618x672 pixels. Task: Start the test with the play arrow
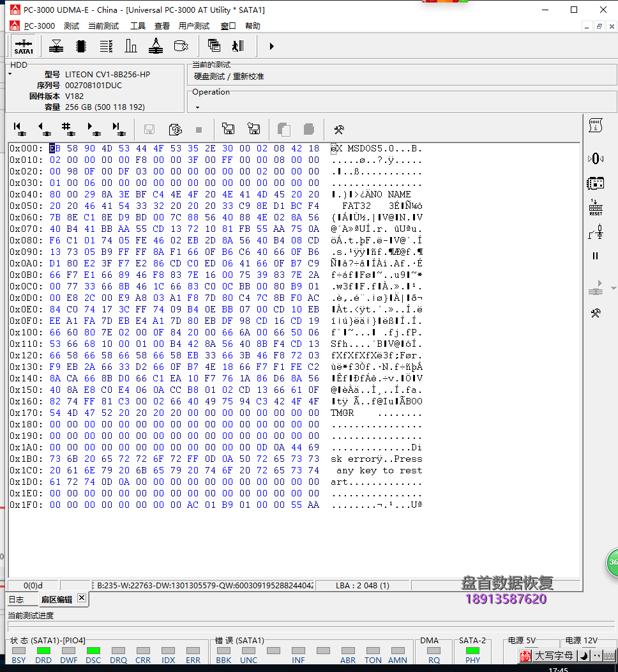coord(271,46)
